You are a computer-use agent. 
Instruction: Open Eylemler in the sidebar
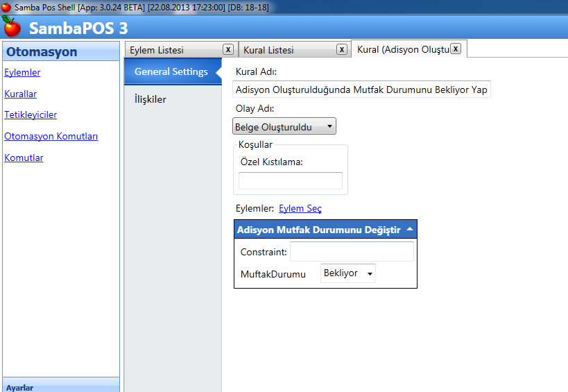point(22,72)
